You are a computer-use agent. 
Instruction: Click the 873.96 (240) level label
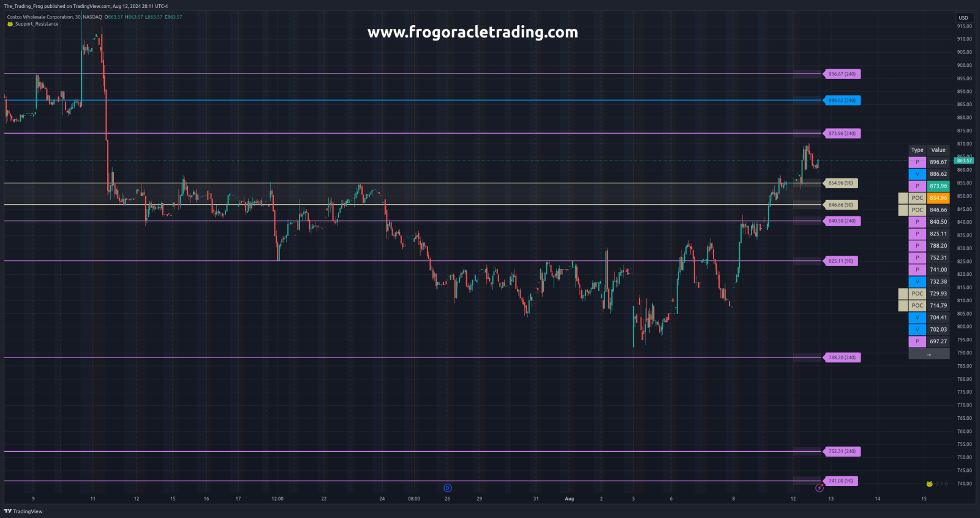[x=842, y=134]
